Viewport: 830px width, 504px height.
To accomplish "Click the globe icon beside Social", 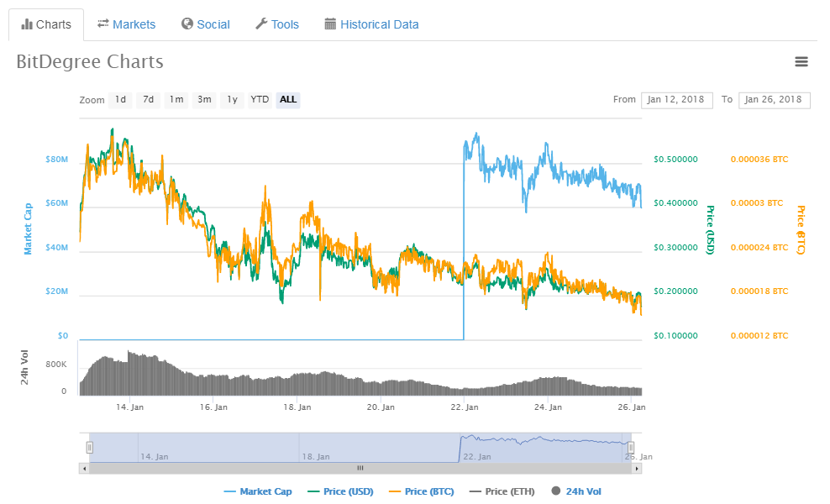I will pyautogui.click(x=186, y=24).
